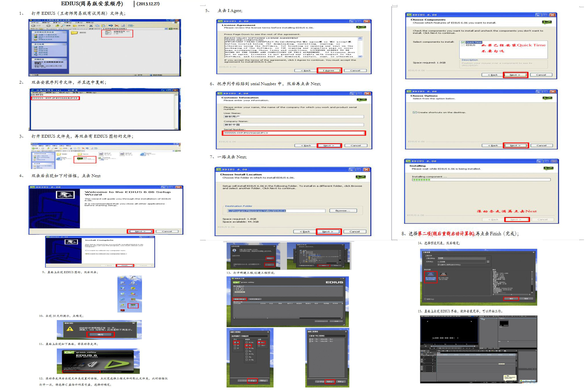Screen dimensions: 588x390
Task: Click the EDIUS splash screen loading bar
Action: coord(81,372)
